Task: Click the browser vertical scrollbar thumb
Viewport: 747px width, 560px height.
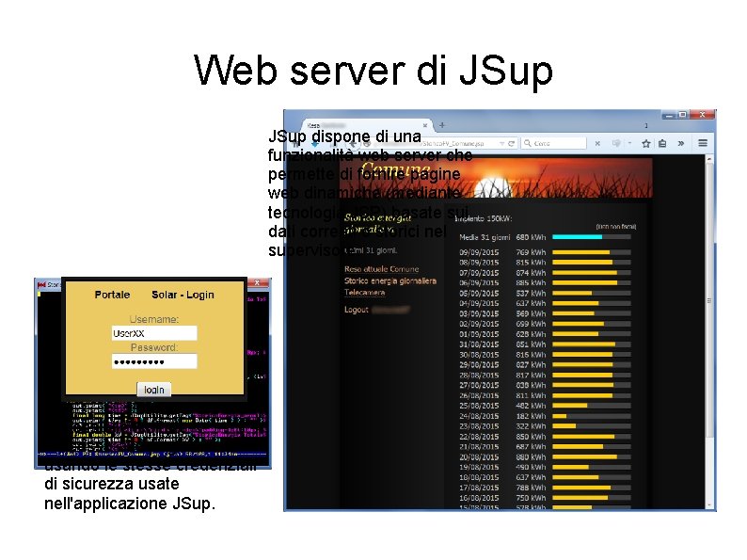Action: (709, 300)
